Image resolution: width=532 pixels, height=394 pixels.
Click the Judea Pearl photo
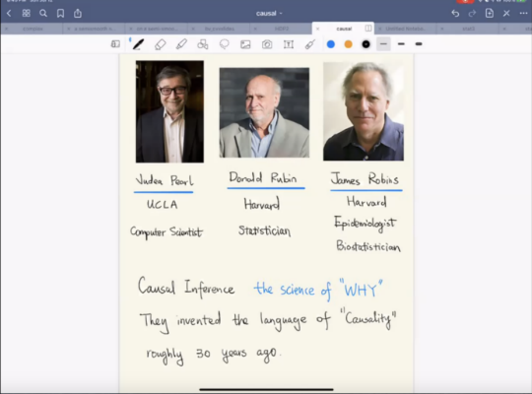169,111
